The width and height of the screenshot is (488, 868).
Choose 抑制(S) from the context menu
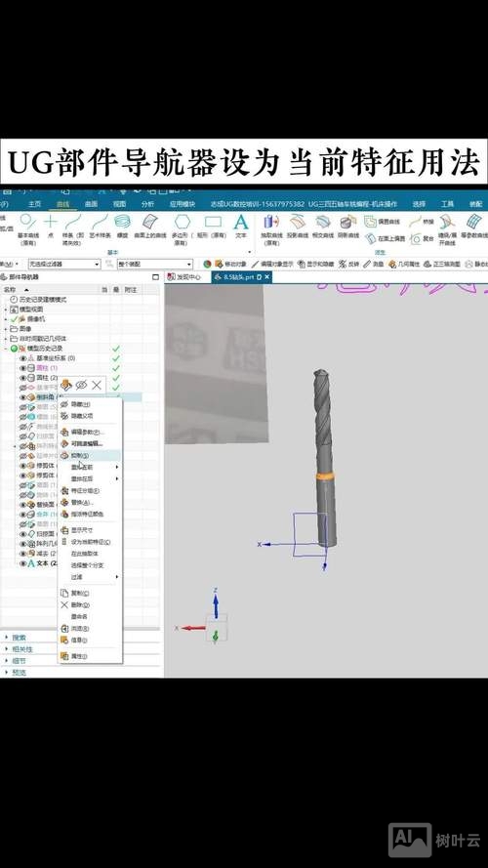[x=90, y=456]
